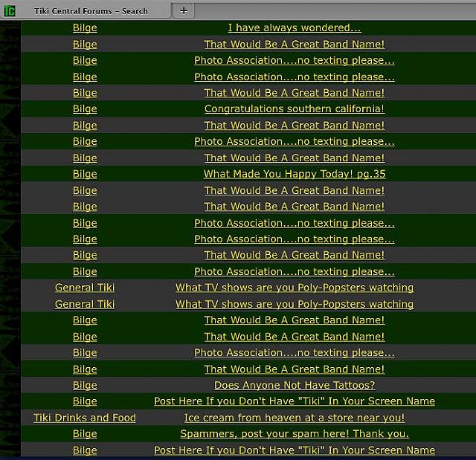
Task: Go to the Tiki Drinks and Food forum
Action: click(x=85, y=418)
